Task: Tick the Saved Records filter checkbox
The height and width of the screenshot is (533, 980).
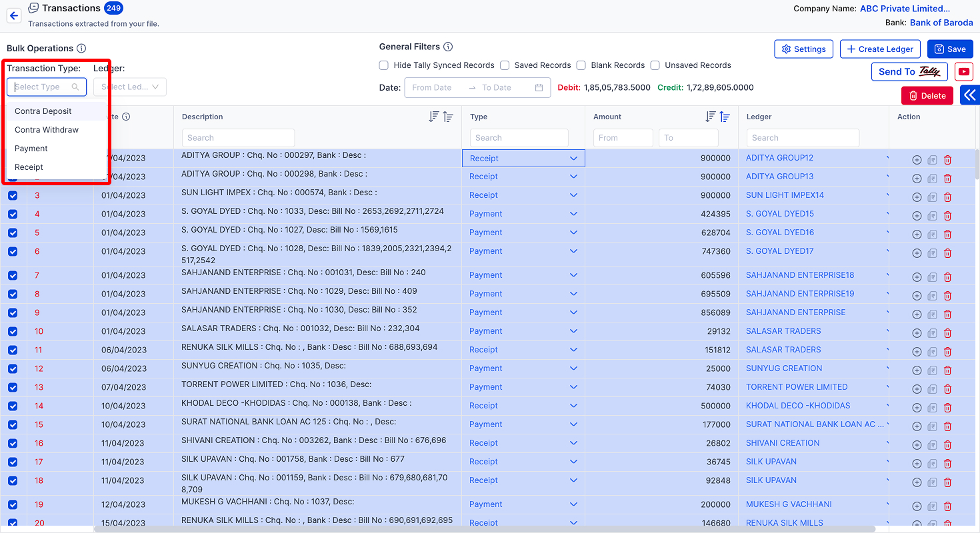Action: pyautogui.click(x=505, y=65)
